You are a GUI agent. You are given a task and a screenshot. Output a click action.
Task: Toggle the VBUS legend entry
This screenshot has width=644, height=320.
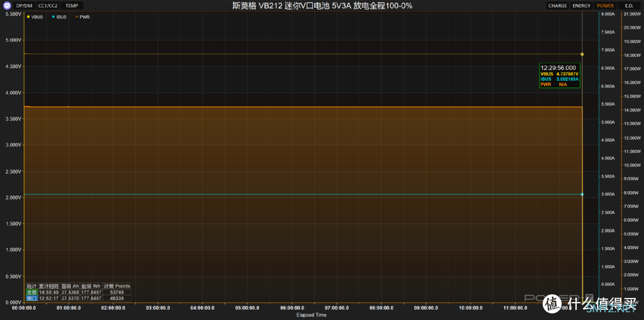(x=35, y=17)
